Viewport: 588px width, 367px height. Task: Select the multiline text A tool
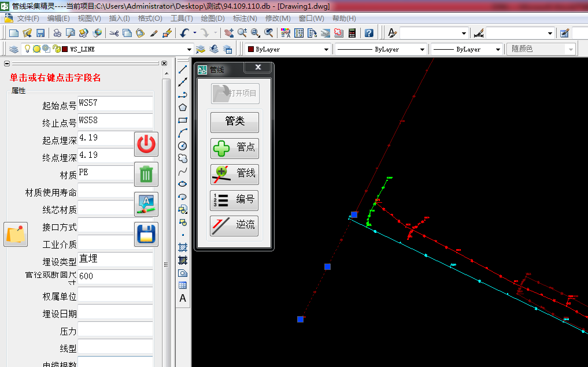tap(183, 298)
